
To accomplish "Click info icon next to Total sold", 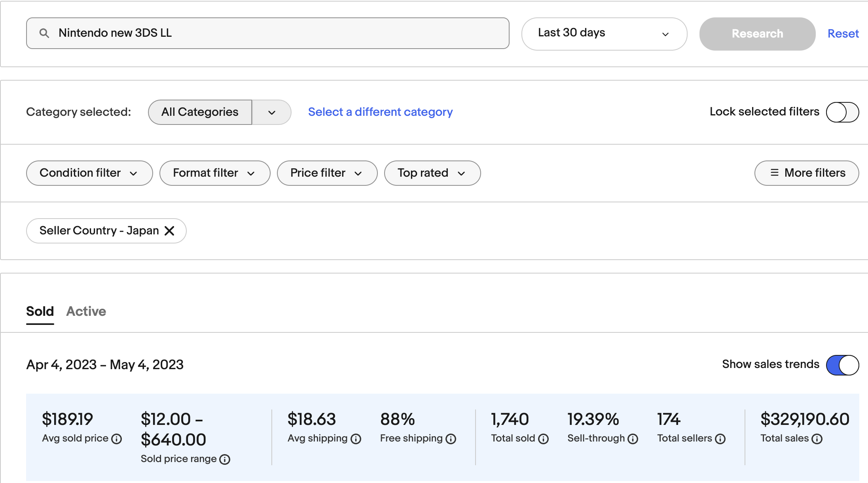I will coord(544,439).
